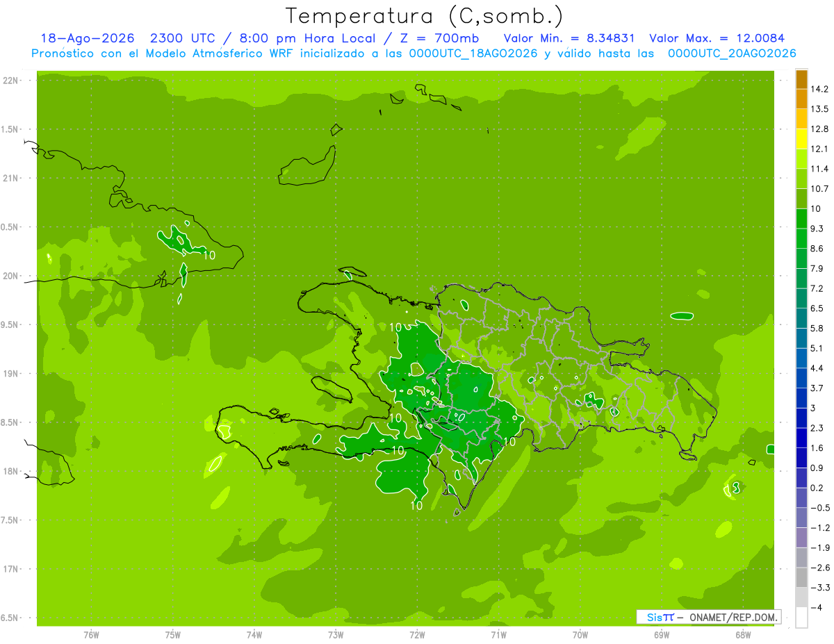
Task: Click the "0.5N" latitude axis label
Action: click(x=10, y=227)
